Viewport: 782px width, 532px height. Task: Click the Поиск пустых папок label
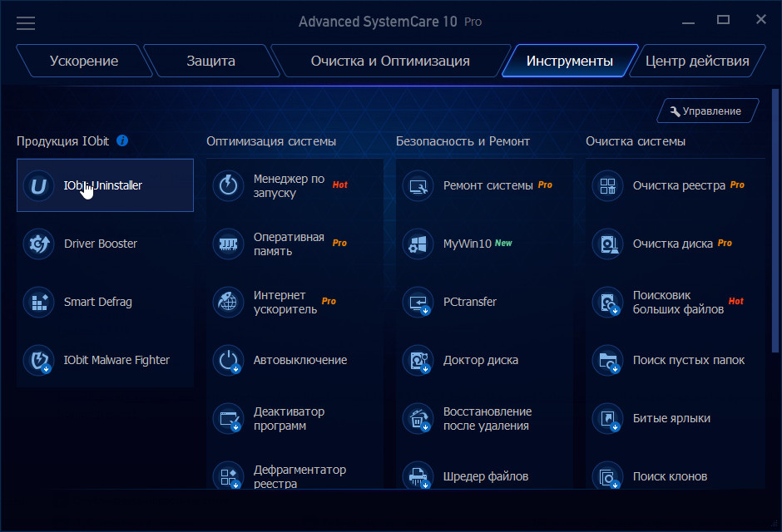pos(689,360)
